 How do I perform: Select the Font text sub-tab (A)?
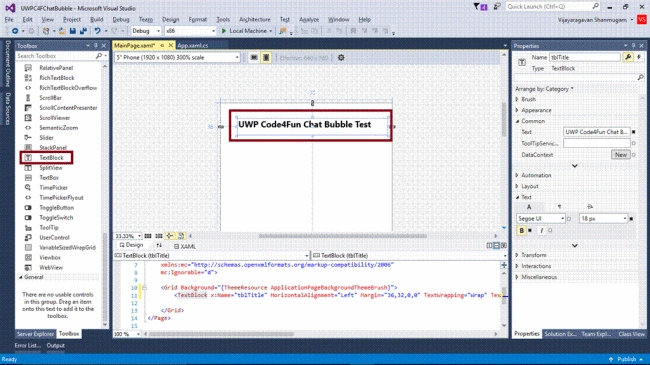tap(529, 207)
